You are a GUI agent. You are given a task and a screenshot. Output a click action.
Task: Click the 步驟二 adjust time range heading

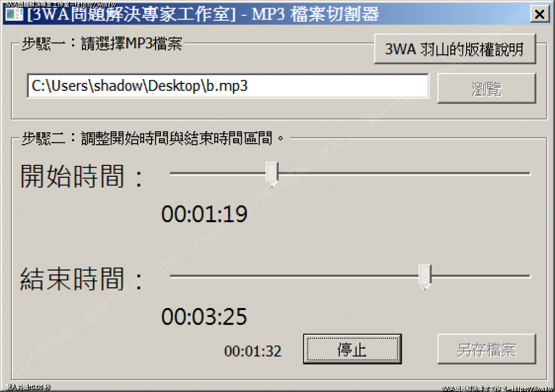click(x=153, y=138)
